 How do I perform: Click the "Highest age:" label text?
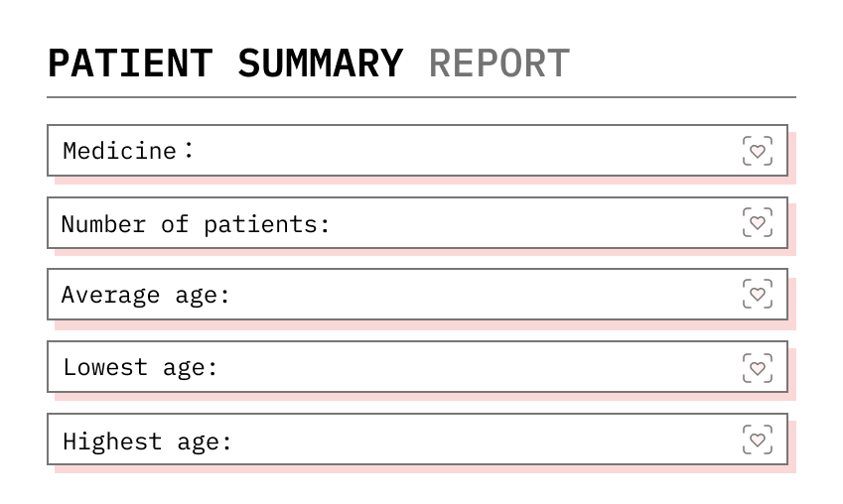coord(147,441)
